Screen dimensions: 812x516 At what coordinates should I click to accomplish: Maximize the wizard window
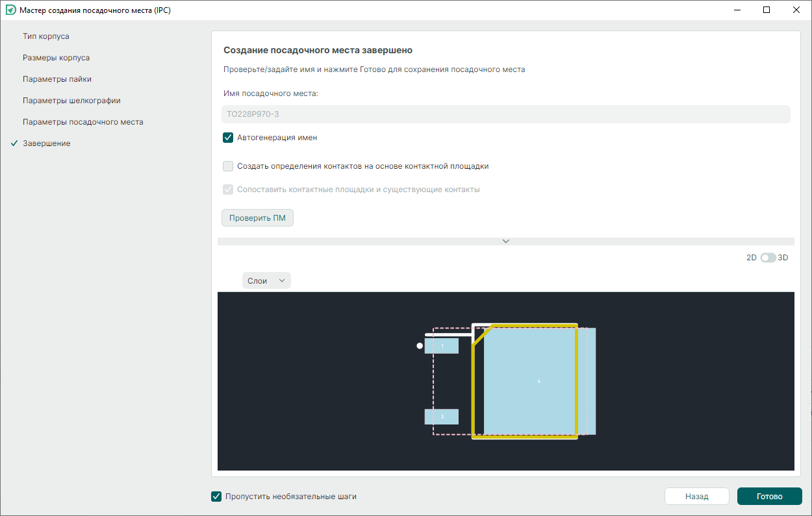pyautogui.click(x=767, y=10)
